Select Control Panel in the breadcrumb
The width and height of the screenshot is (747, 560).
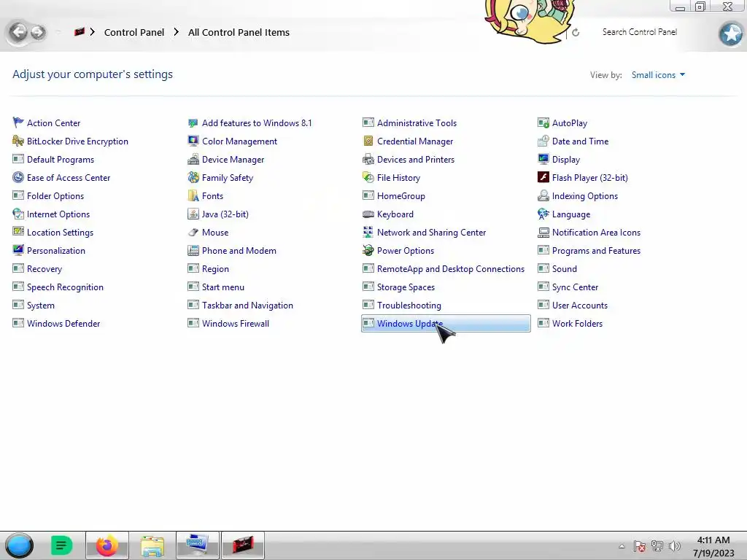(134, 32)
